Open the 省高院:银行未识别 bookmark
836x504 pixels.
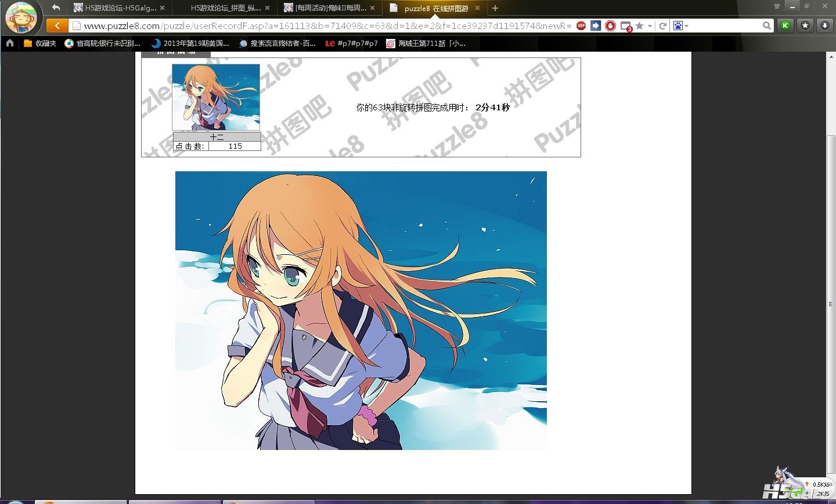point(102,43)
